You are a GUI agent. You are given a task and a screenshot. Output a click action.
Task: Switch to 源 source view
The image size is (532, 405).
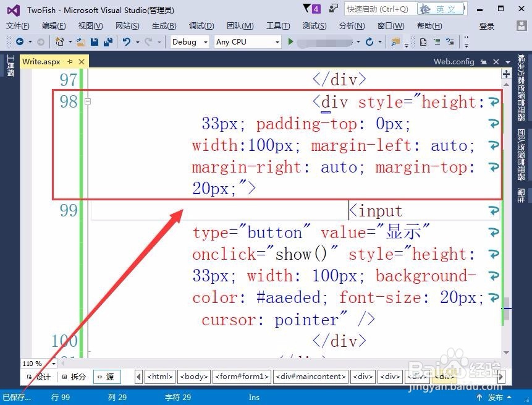click(x=106, y=377)
